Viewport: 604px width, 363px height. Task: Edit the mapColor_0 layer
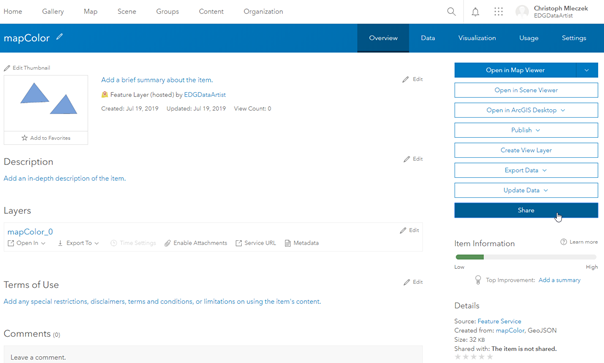click(x=409, y=230)
